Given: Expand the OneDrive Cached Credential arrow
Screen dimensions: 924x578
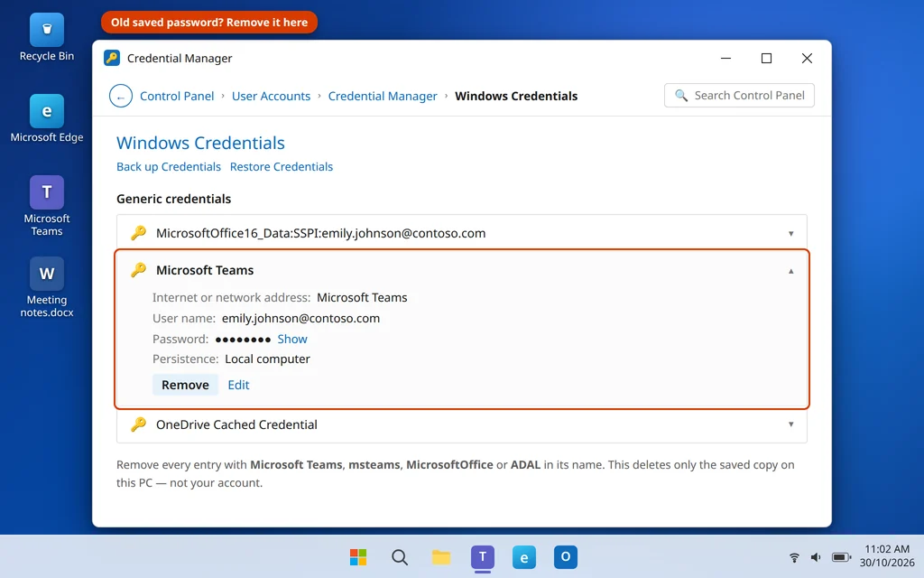Looking at the screenshot, I should click(x=790, y=424).
